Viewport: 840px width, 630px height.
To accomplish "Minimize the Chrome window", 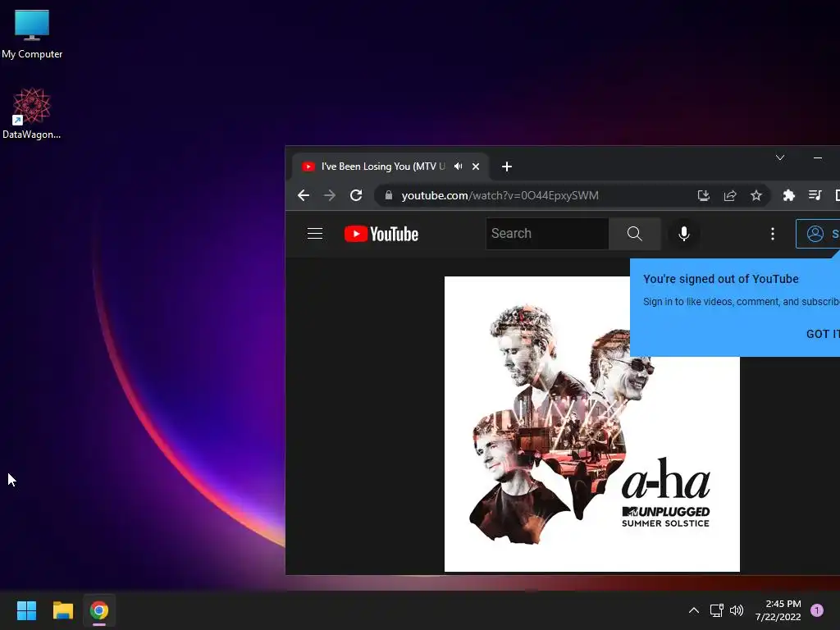I will tap(818, 157).
